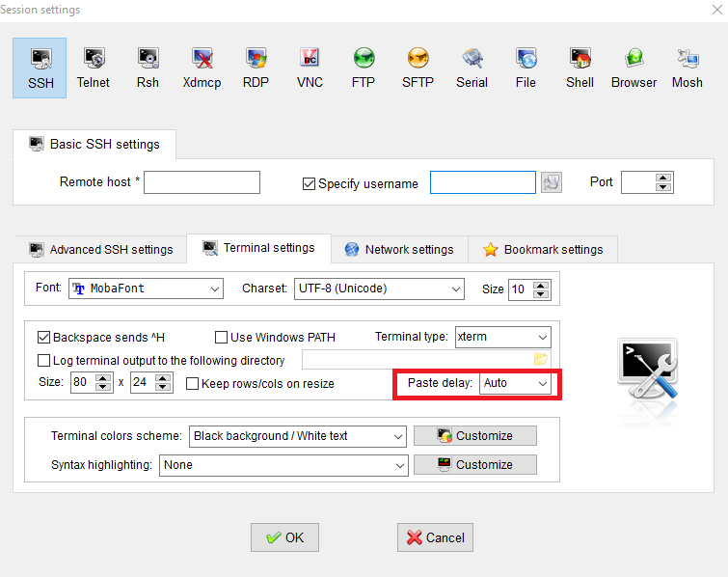The width and height of the screenshot is (728, 577).
Task: Increase the Port number with up arrow
Action: coord(663,178)
